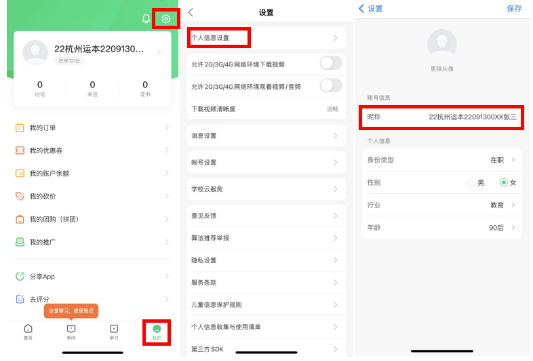Tap the profile avatar beside 22杭州运本 name

point(35,52)
